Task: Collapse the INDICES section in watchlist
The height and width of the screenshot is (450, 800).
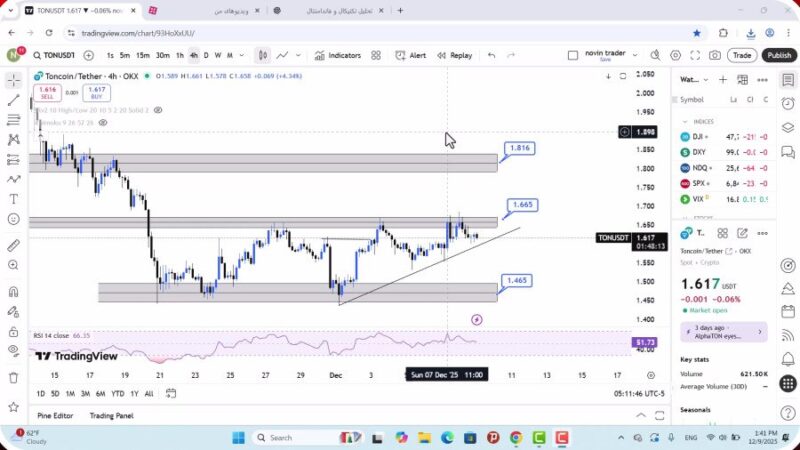Action: tap(686, 121)
